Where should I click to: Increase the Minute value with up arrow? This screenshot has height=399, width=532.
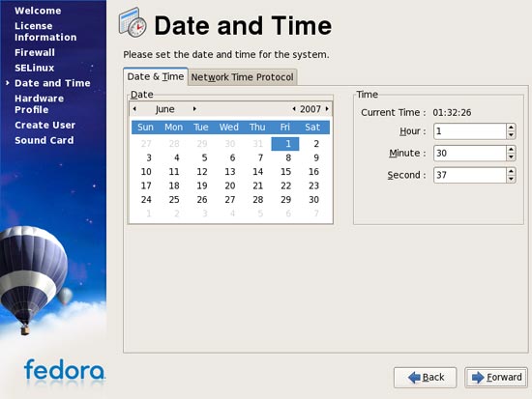click(511, 149)
